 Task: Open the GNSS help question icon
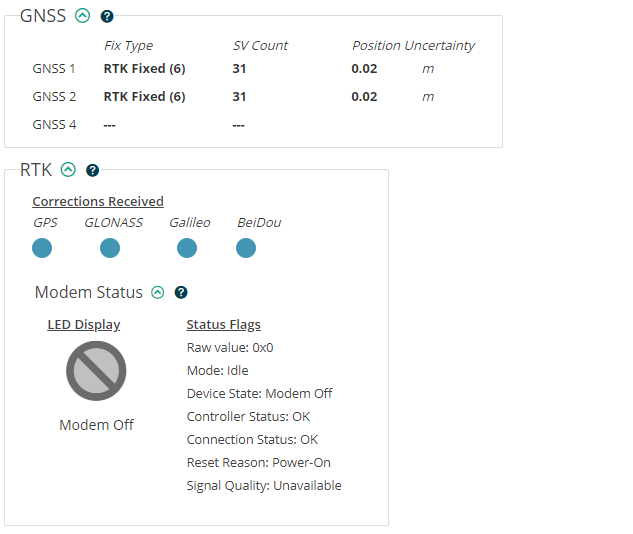107,17
